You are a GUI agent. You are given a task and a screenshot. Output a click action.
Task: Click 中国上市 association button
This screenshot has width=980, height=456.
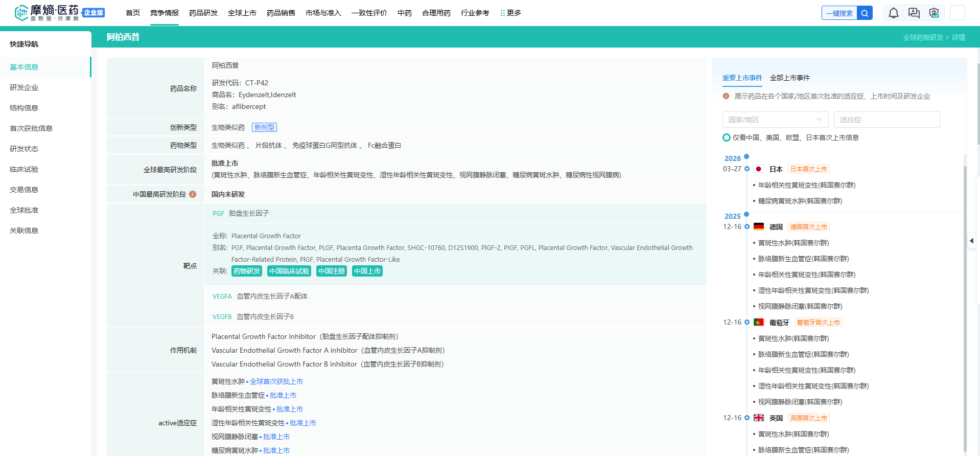point(367,271)
